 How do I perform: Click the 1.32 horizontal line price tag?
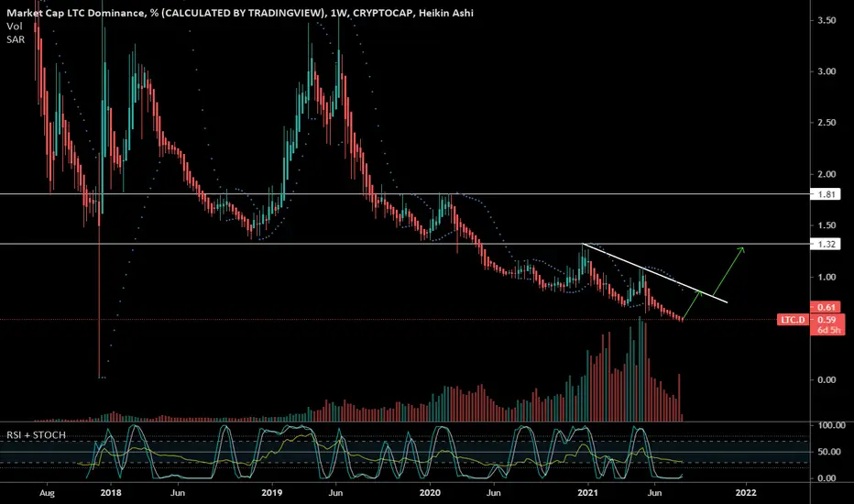click(x=826, y=244)
